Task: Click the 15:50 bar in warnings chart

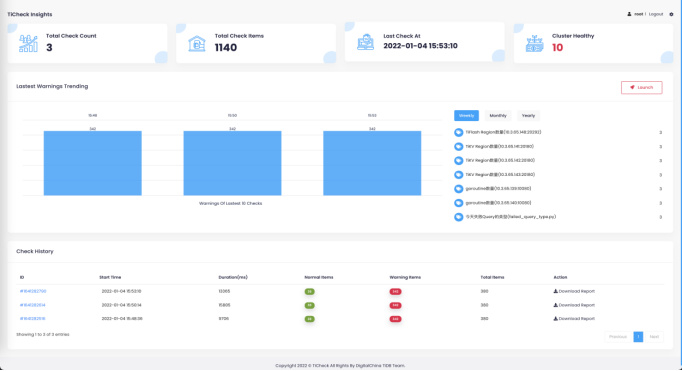Action: pyautogui.click(x=232, y=163)
